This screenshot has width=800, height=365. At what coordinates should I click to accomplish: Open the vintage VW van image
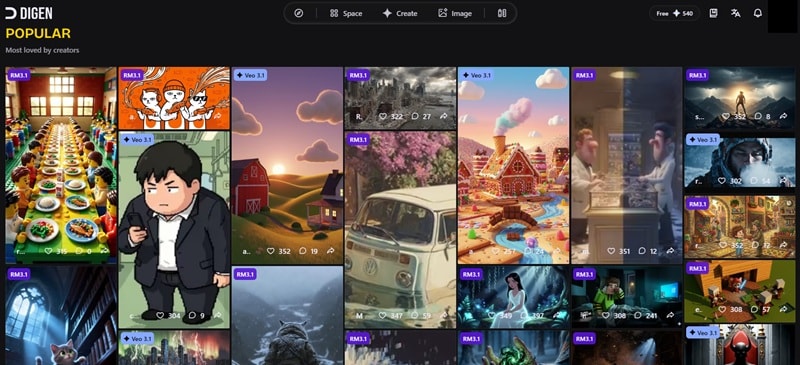pyautogui.click(x=401, y=230)
